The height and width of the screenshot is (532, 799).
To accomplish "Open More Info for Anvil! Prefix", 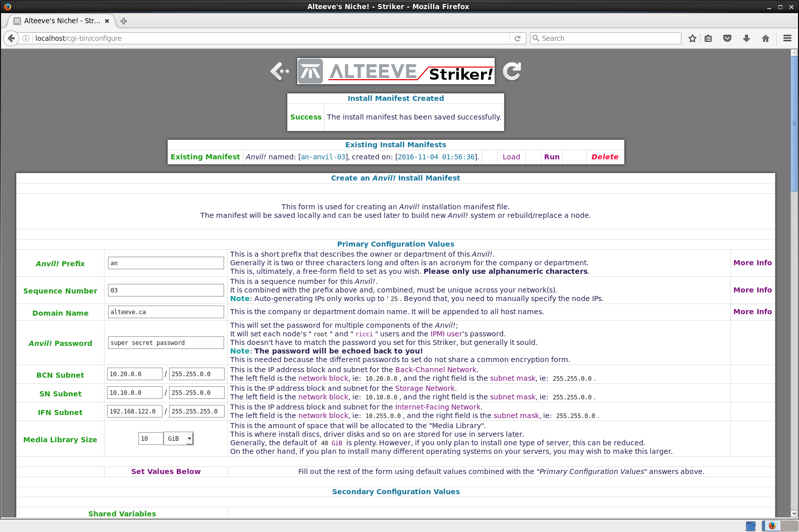I will [x=753, y=263].
